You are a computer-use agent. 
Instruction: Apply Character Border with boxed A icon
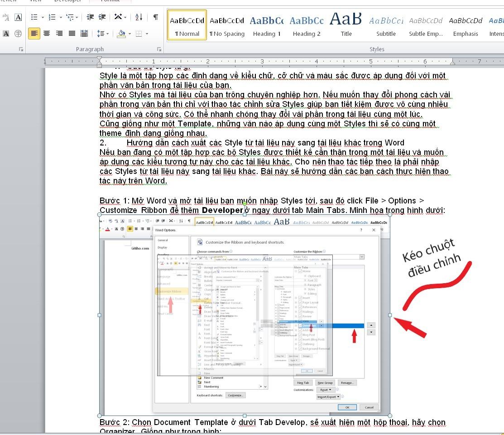[x=18, y=17]
